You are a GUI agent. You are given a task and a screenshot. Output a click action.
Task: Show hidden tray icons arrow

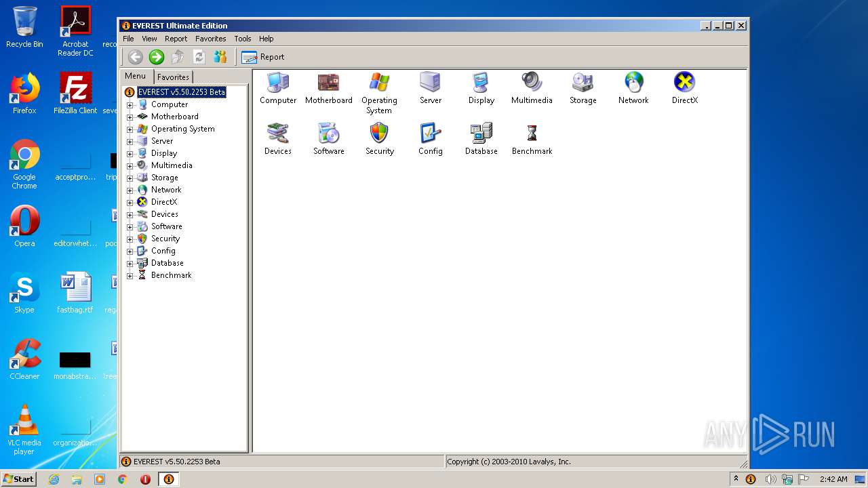tap(736, 479)
